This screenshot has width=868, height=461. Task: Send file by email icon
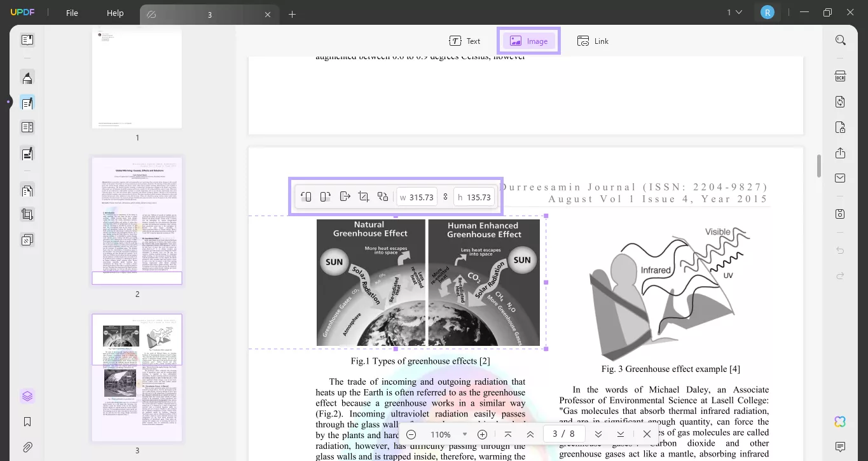click(x=840, y=178)
